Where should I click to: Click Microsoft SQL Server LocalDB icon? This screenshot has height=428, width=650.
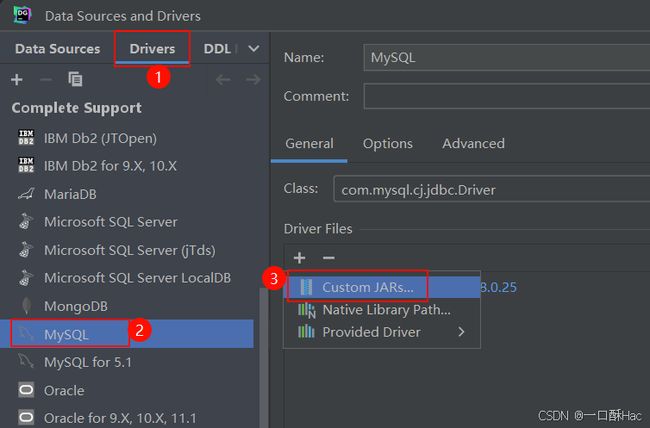(26, 277)
